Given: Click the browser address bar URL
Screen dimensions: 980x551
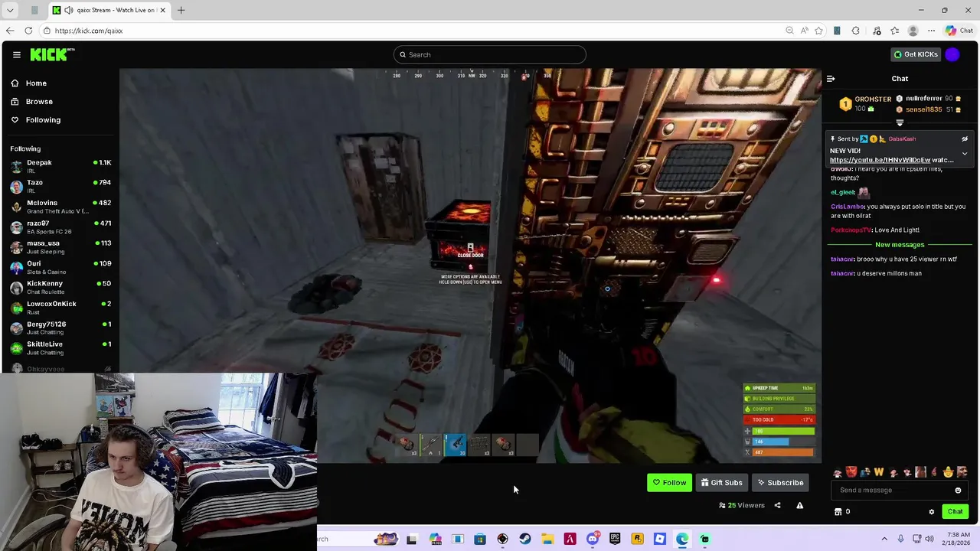Looking at the screenshot, I should pos(89,31).
